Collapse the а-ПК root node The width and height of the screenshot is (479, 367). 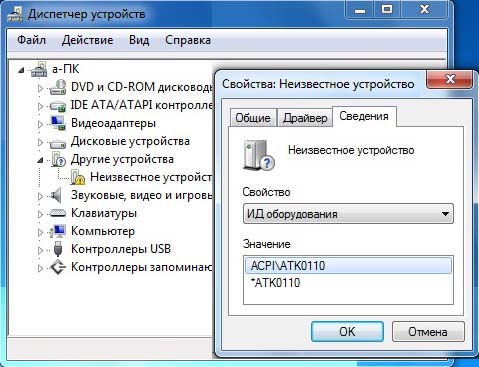21,70
